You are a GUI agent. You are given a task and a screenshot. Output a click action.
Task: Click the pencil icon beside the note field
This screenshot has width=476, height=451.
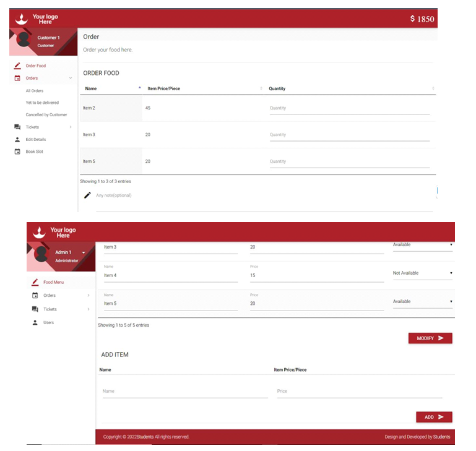tap(87, 195)
